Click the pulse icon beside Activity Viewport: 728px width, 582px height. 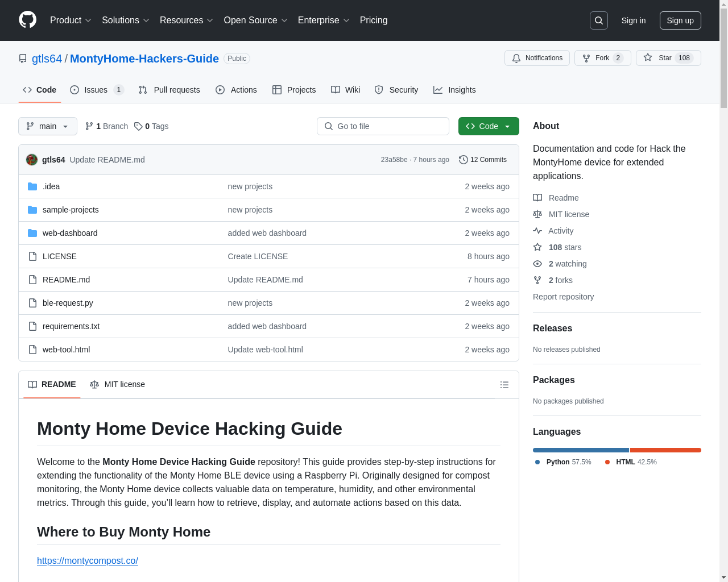click(537, 231)
